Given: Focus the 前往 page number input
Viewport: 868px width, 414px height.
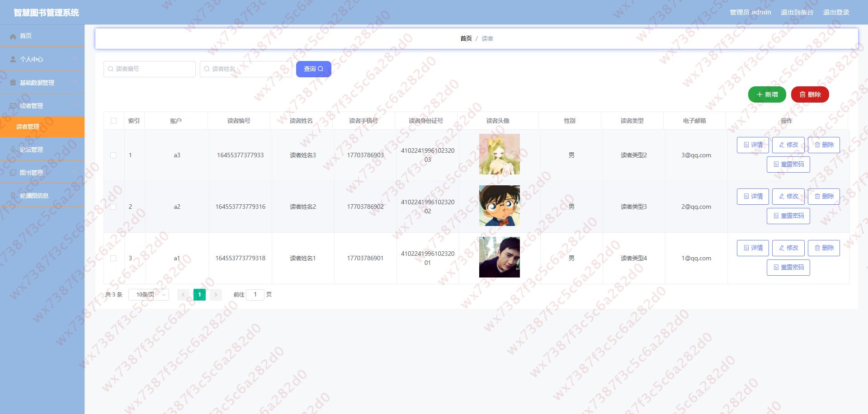Looking at the screenshot, I should point(255,295).
